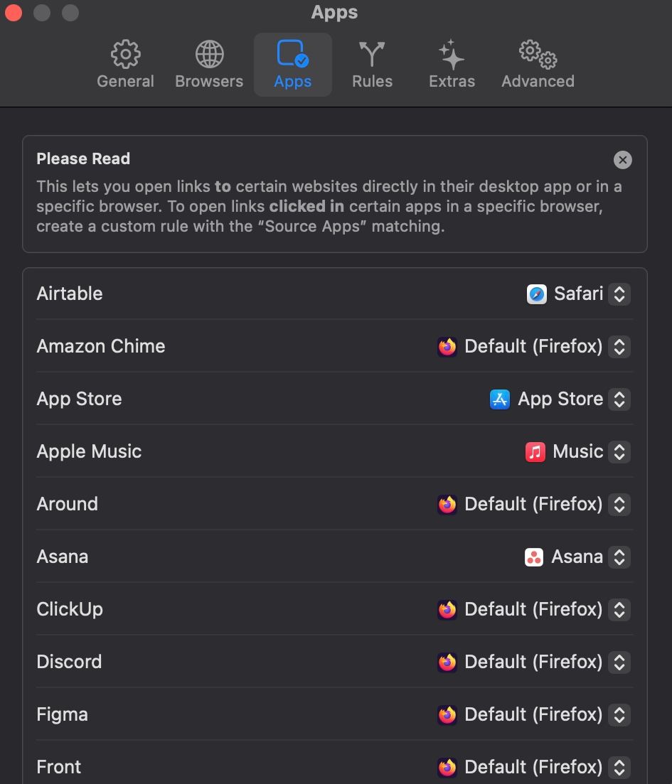Screen dimensions: 672x784
Task: Open Asana's app selector stepper
Action: tap(619, 557)
